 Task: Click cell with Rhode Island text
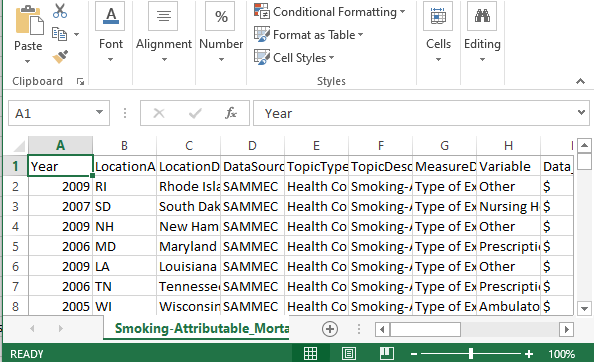pyautogui.click(x=189, y=186)
